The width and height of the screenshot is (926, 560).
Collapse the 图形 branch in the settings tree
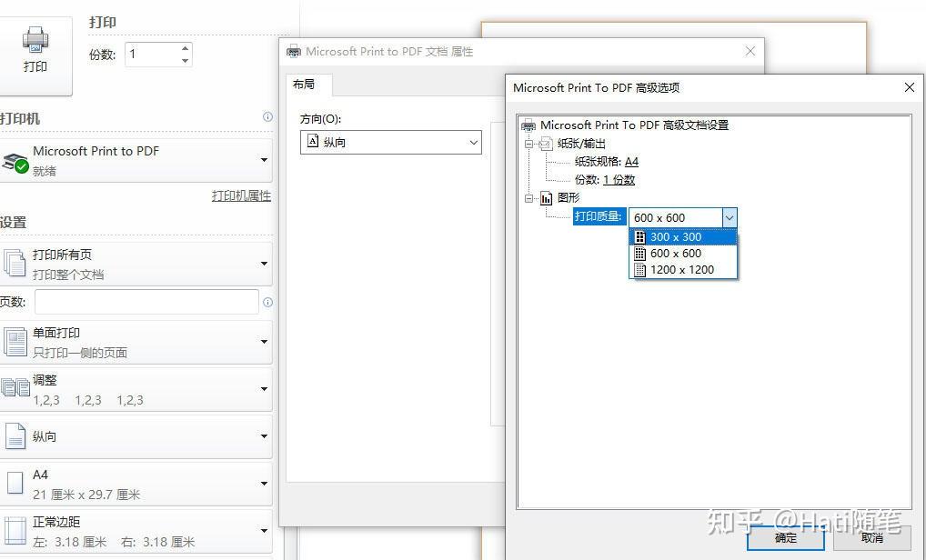[528, 197]
